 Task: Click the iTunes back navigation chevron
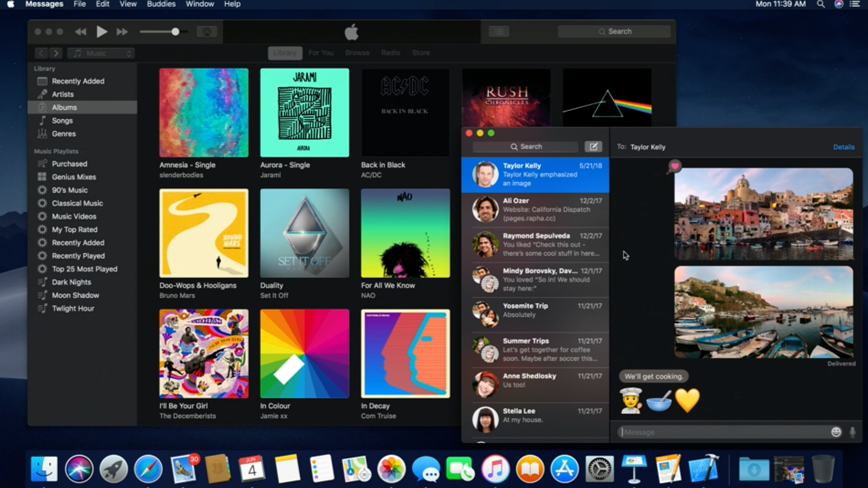pos(41,53)
